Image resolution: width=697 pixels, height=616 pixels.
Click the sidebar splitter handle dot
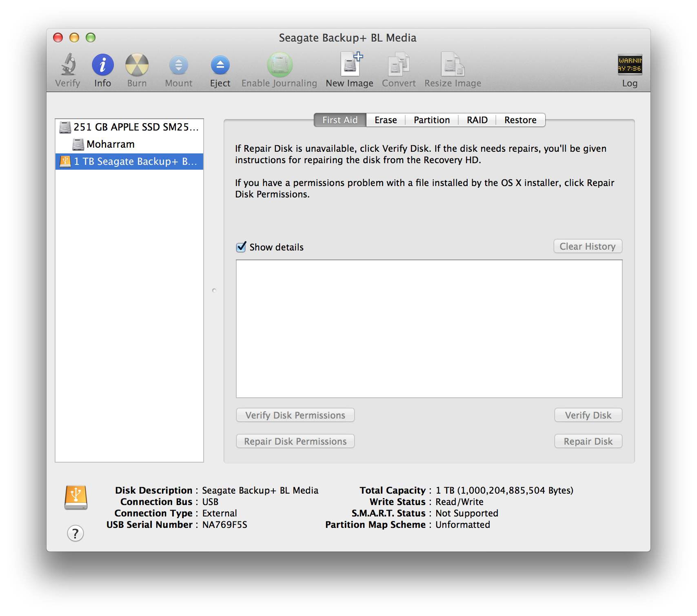[214, 290]
